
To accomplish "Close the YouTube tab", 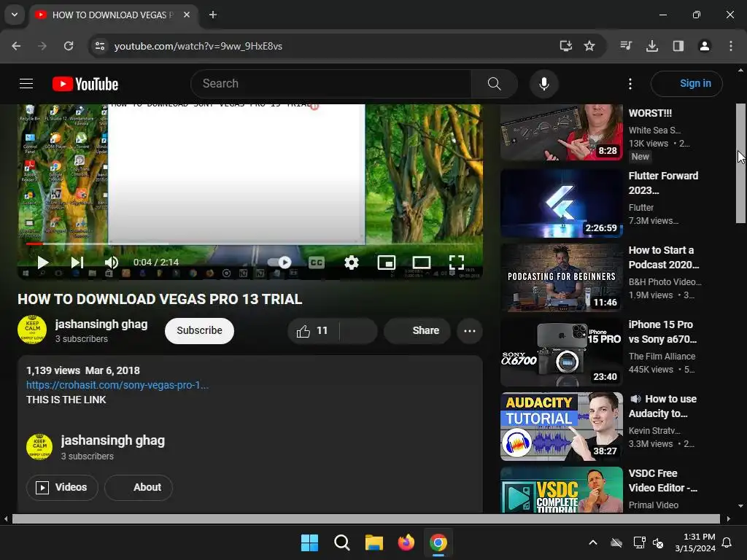I will pos(187,15).
